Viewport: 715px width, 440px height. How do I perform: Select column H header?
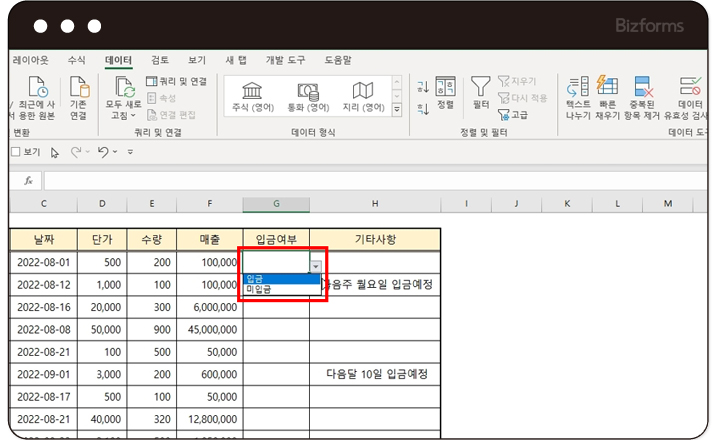pyautogui.click(x=374, y=204)
